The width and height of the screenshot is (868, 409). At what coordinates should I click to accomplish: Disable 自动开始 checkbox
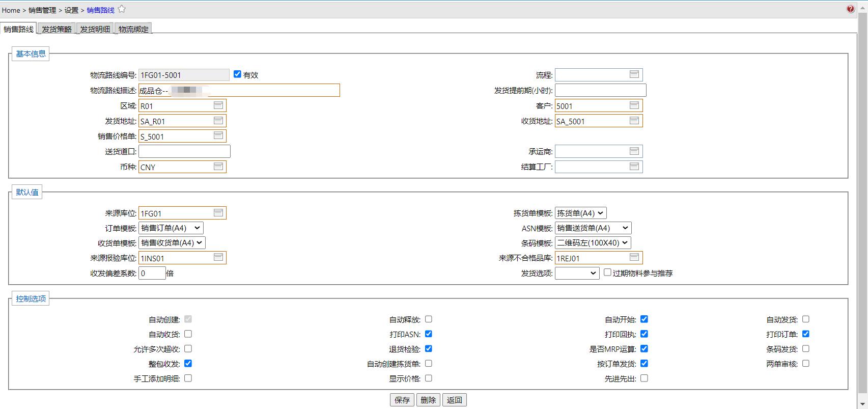pyautogui.click(x=644, y=319)
